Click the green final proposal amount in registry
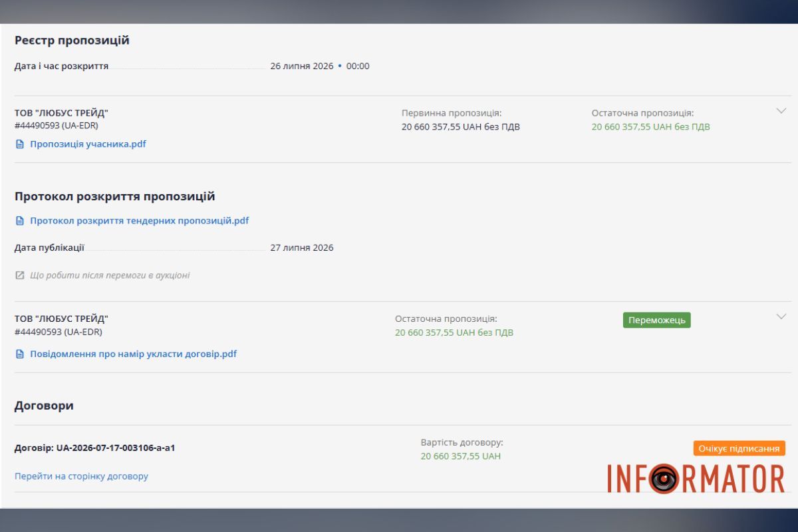The height and width of the screenshot is (532, 798). (651, 126)
